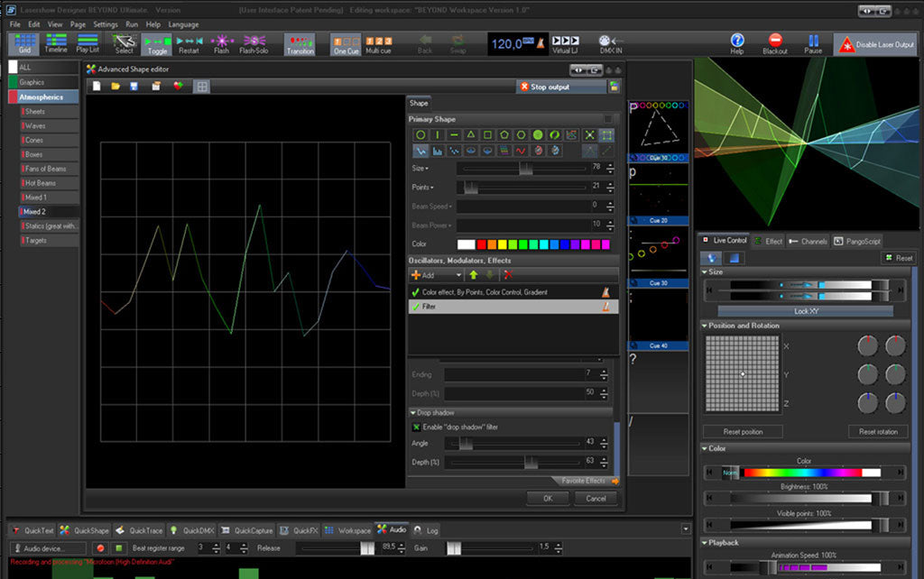Move the effect up with green arrow
This screenshot has height=579, width=924.
(x=474, y=274)
